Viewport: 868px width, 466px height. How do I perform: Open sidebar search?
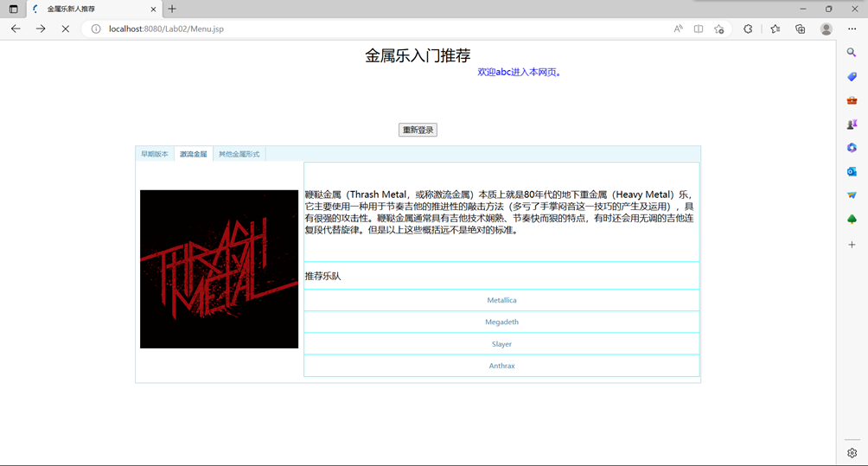click(x=852, y=52)
